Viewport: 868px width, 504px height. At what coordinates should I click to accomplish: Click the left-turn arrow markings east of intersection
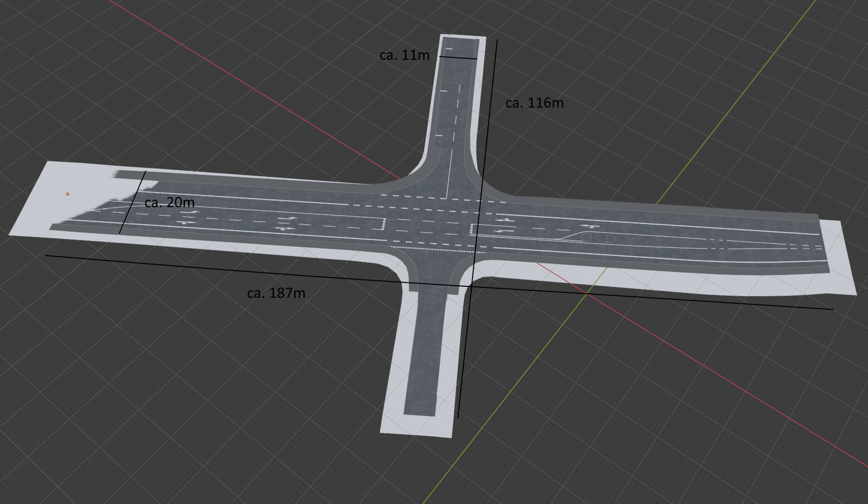[504, 225]
